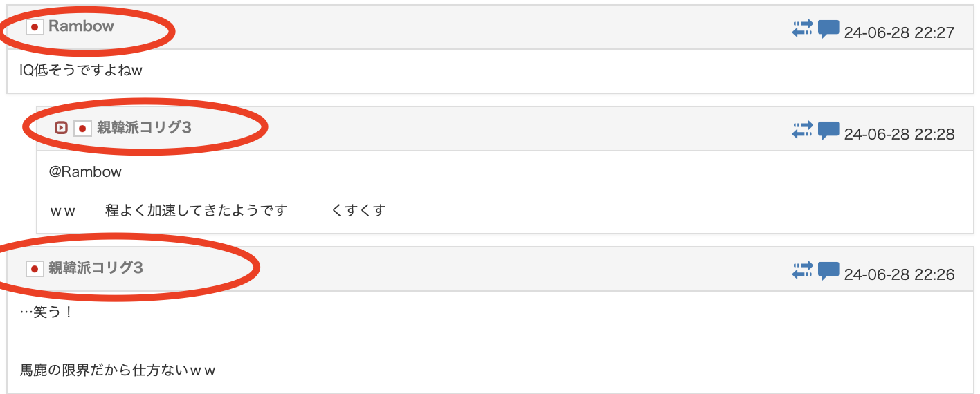Click the swap-arrows icon on Rambow's comment

[x=802, y=29]
